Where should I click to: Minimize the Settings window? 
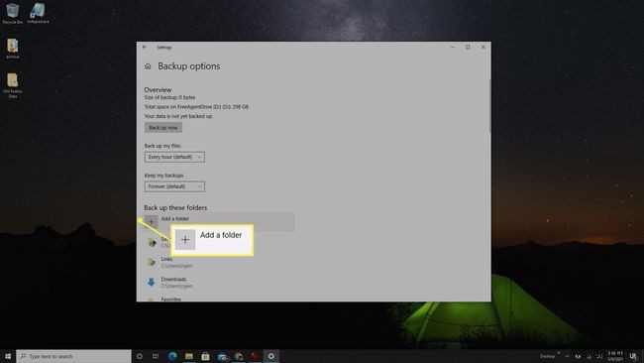coord(453,48)
